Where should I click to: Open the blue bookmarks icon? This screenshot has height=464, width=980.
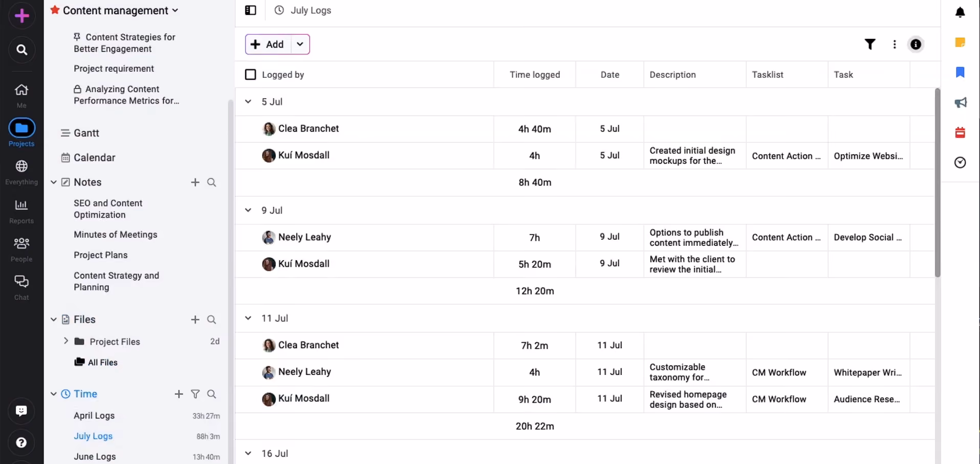point(960,72)
